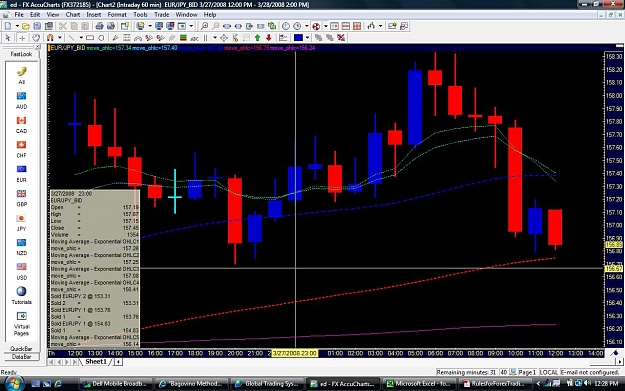Select the CAD flag in FastLook

coord(22,125)
